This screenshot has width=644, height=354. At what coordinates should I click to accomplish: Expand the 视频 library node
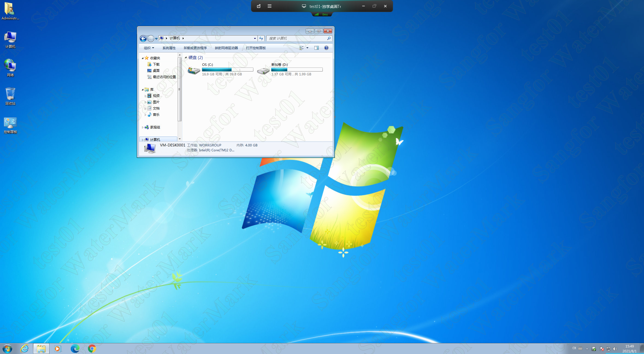coord(145,96)
